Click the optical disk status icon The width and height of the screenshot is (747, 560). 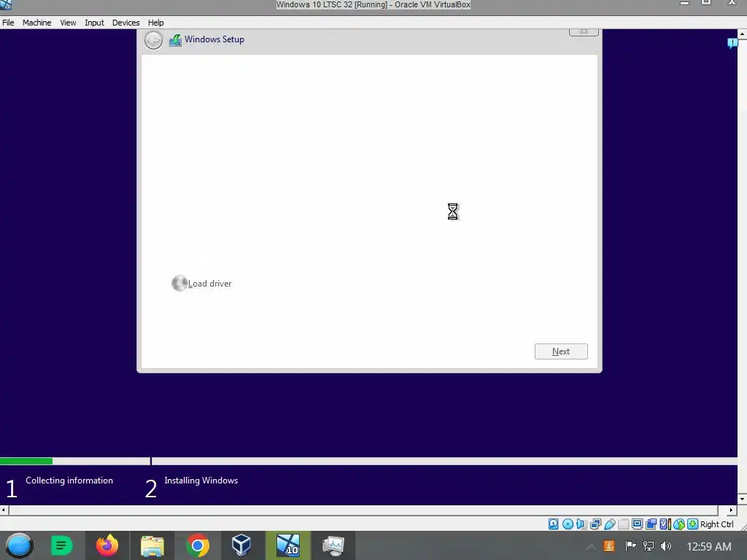[x=568, y=524]
